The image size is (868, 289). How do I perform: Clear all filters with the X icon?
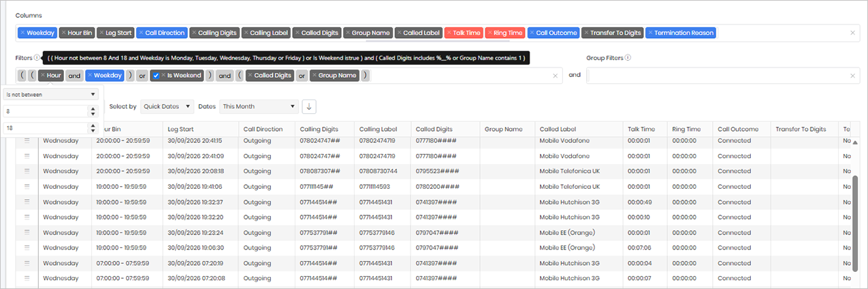pos(555,76)
